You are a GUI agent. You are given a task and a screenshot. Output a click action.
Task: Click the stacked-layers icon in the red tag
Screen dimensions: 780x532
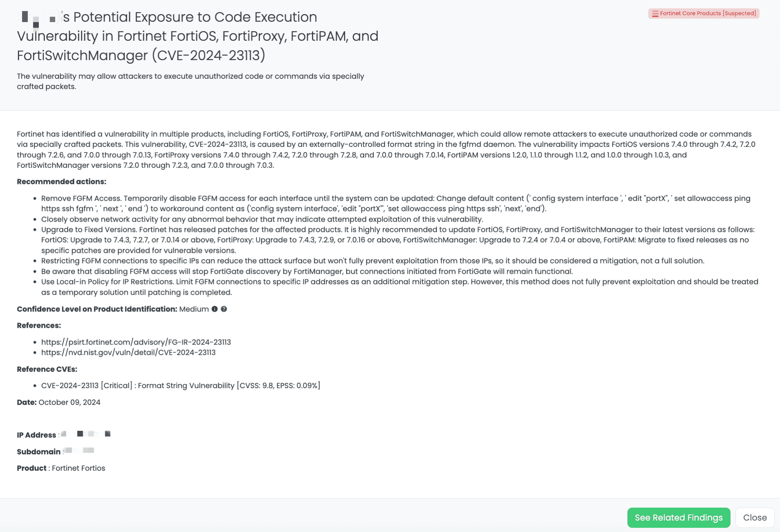[655, 14]
